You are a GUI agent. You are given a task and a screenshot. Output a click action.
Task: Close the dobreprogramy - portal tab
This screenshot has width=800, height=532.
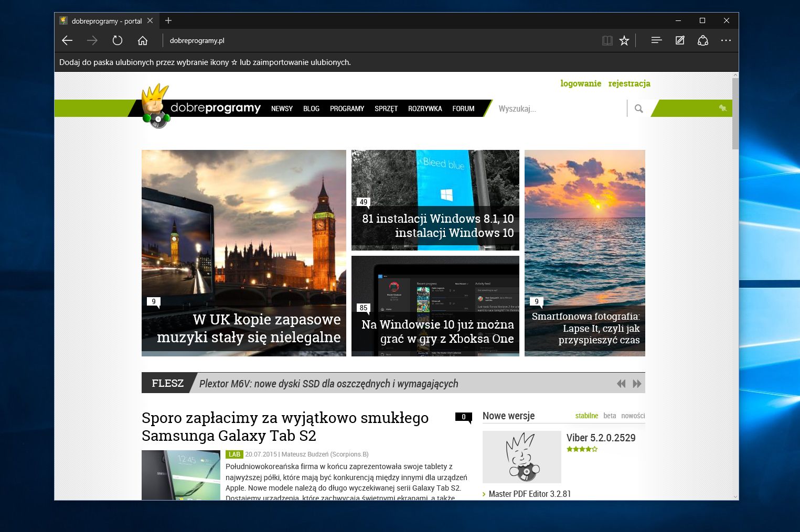click(150, 20)
